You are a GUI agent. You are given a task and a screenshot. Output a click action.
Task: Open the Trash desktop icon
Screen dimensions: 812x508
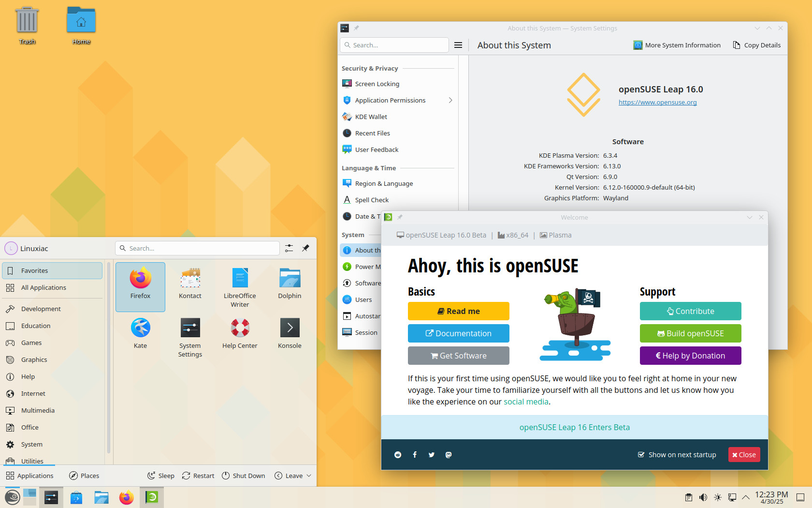(27, 26)
